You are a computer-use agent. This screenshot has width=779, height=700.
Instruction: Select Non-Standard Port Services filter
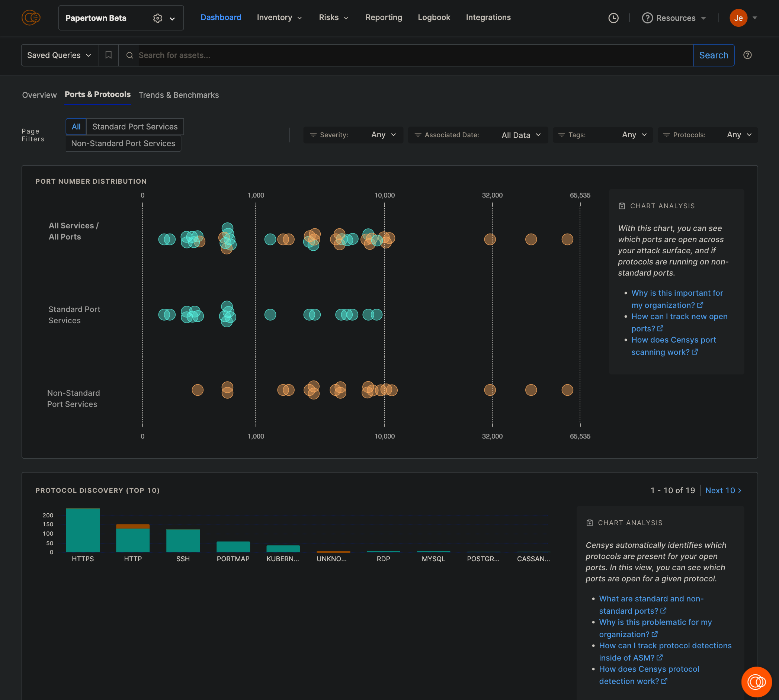click(x=123, y=144)
